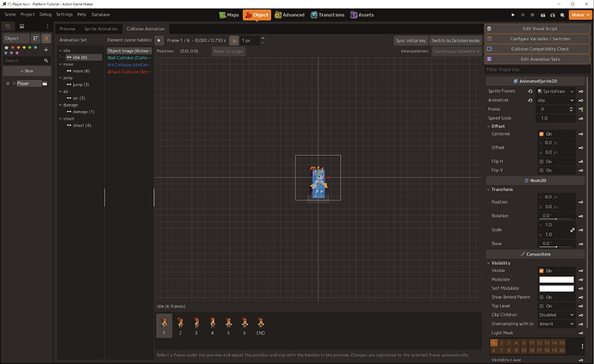Collapse the Transform section
The image size is (594, 364).
pyautogui.click(x=488, y=190)
